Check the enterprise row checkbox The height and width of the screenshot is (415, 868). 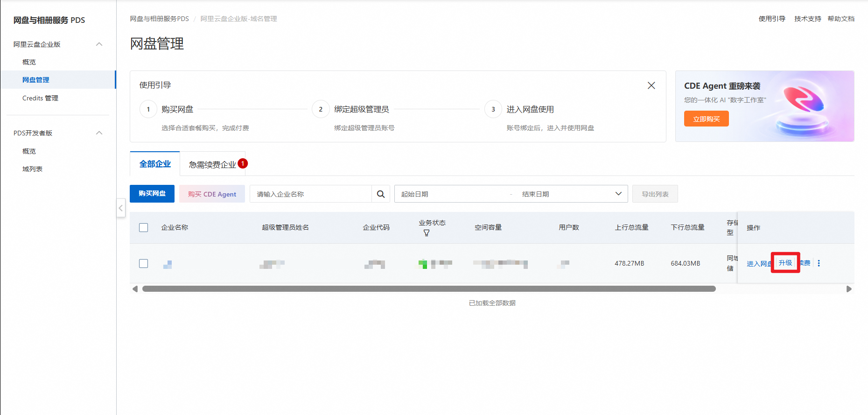(144, 263)
